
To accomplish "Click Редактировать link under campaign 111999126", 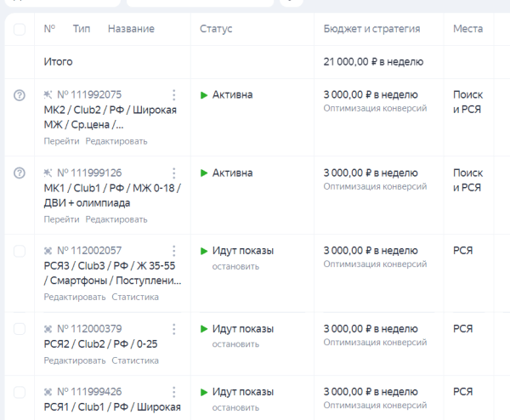I will click(116, 219).
